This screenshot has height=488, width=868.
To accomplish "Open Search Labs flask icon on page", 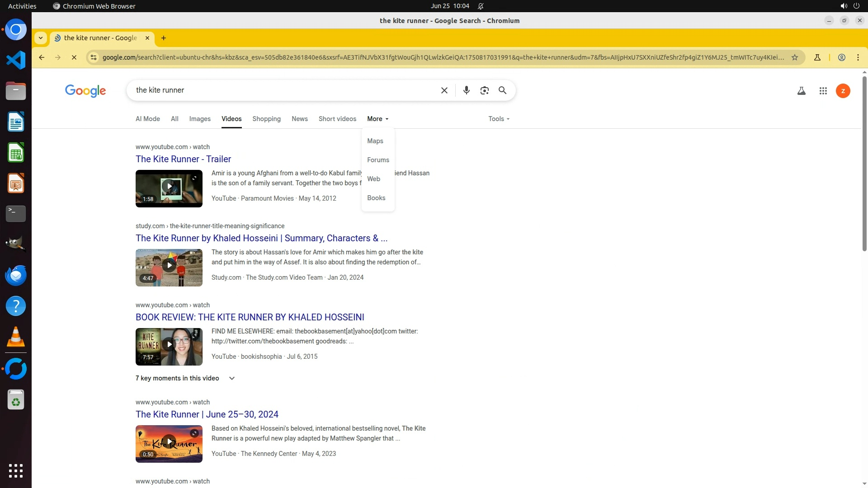I will (801, 91).
